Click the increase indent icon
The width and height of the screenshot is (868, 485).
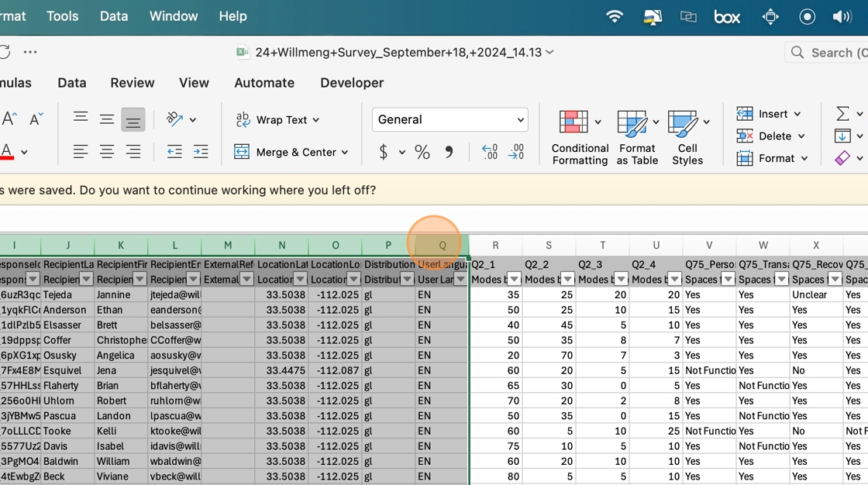(201, 153)
